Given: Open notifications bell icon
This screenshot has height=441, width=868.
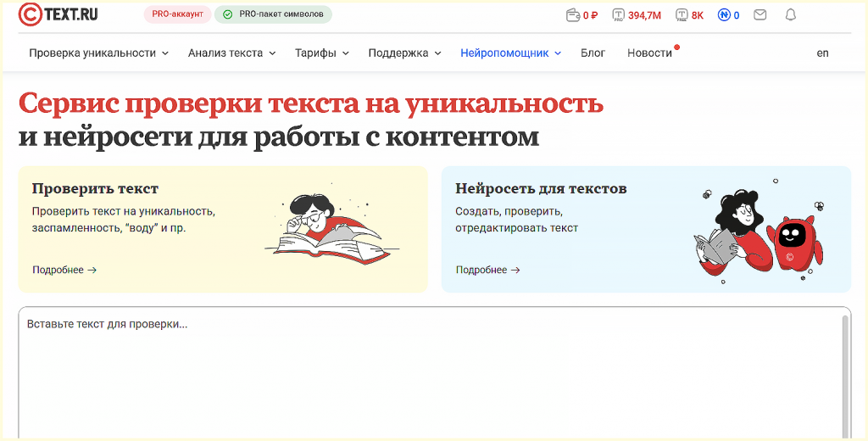Looking at the screenshot, I should [791, 15].
